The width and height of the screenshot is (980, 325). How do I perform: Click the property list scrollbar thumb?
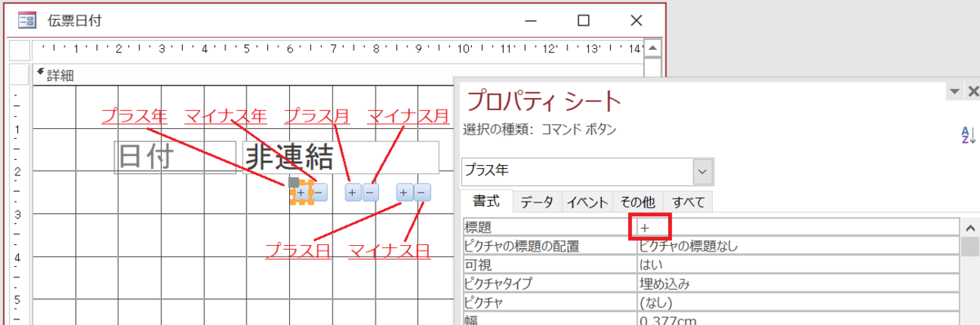(970, 247)
